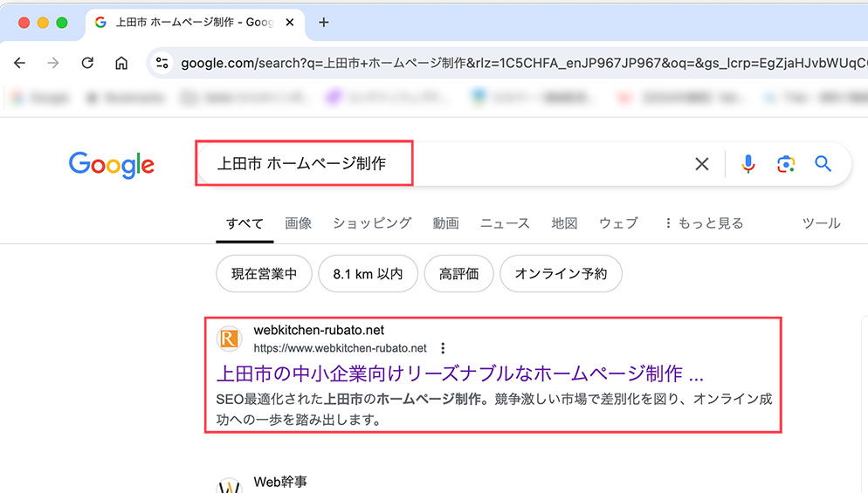Select the browser tab titled 上田市 ホームページ制作
The width and height of the screenshot is (868, 493).
pos(195,23)
